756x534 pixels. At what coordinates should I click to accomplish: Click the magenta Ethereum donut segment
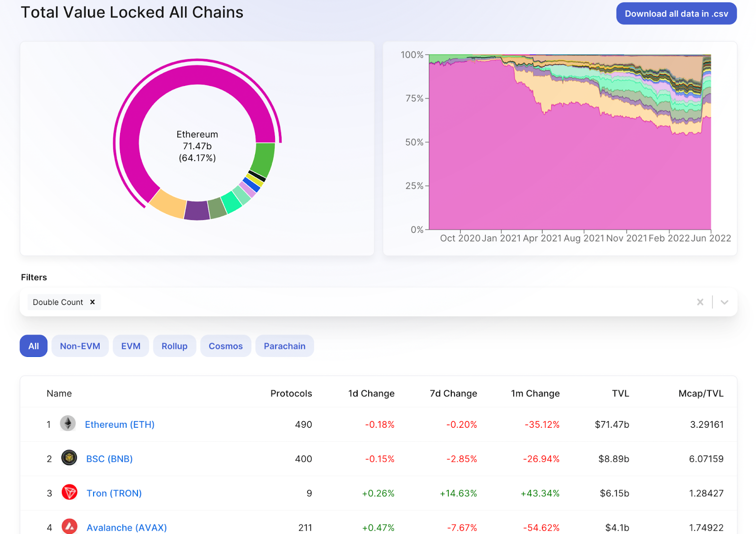198,75
